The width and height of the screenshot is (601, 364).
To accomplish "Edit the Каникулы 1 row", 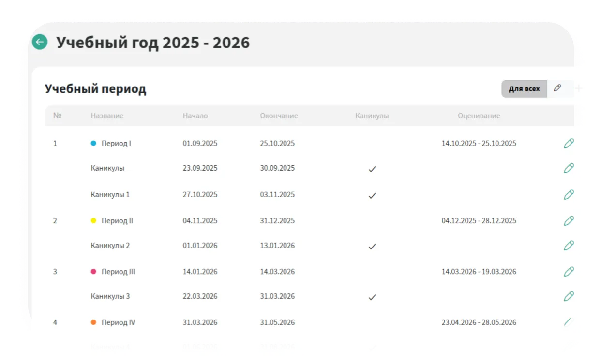I will point(569,195).
